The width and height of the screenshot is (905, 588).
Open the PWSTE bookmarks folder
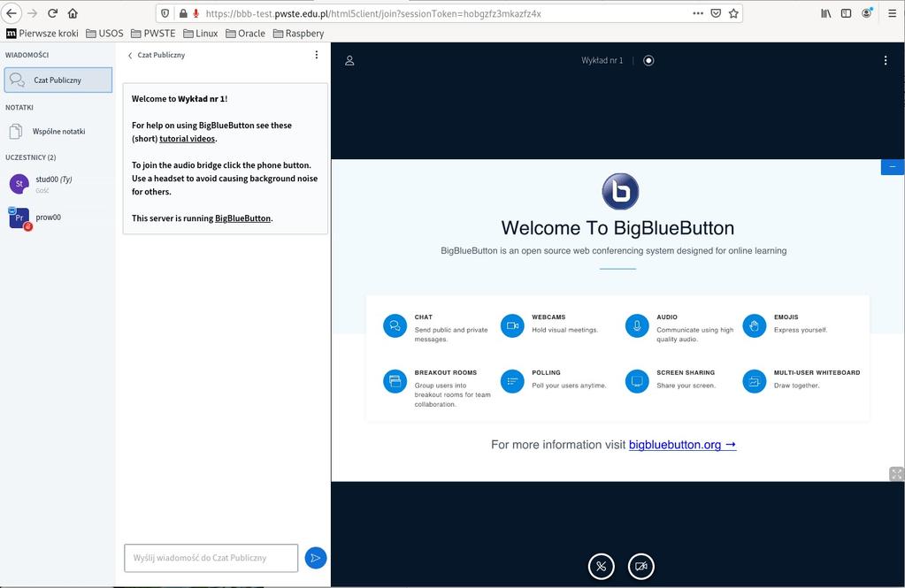pos(153,34)
